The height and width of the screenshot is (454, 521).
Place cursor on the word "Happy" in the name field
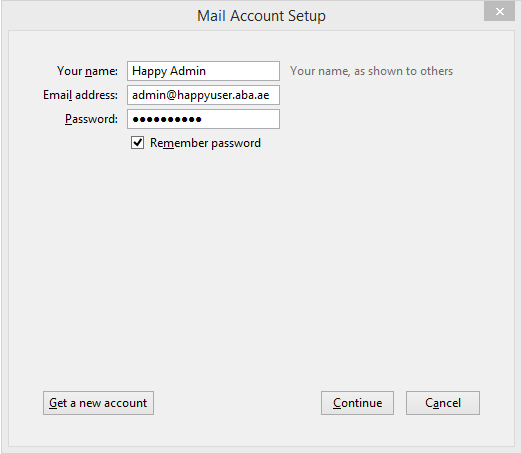(149, 71)
